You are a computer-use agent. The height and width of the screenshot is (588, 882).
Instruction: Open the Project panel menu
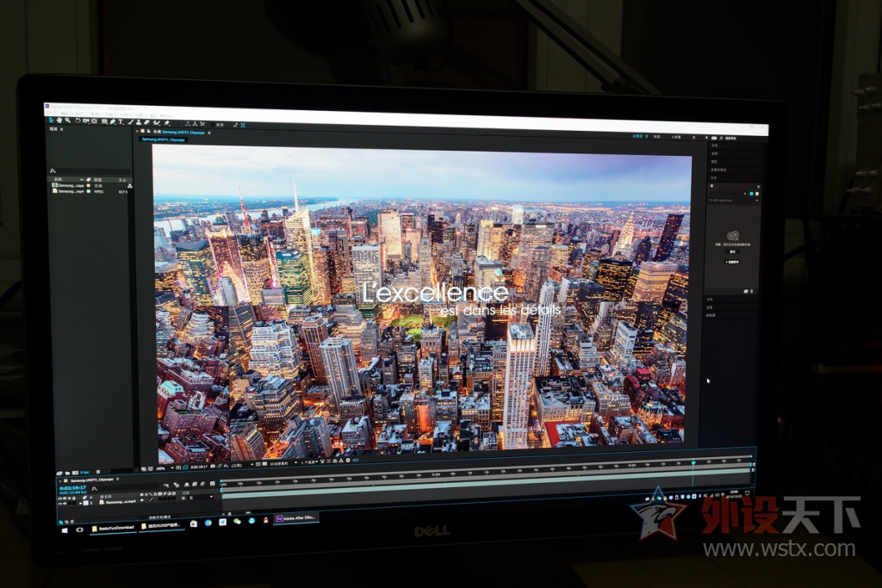click(61, 129)
